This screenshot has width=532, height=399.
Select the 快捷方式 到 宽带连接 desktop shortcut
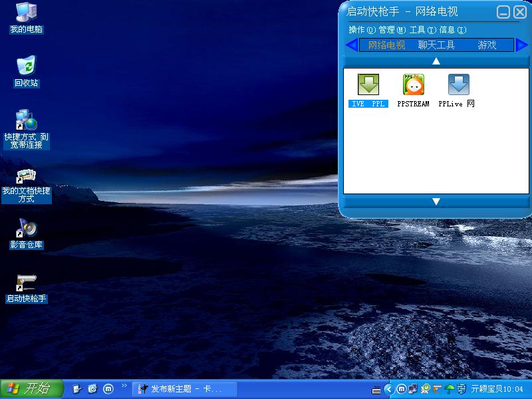[27, 129]
